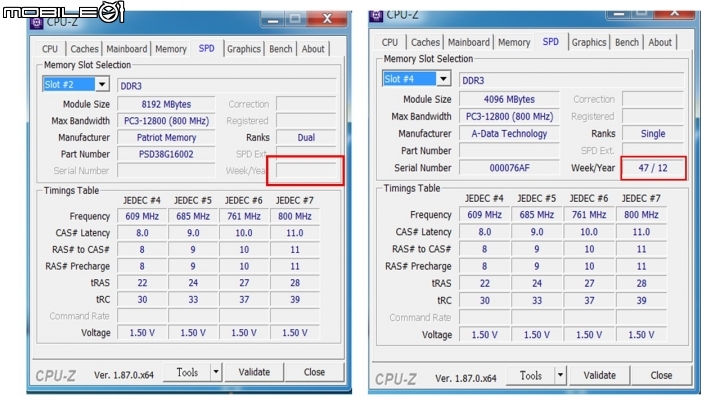Click part number PSD38G16002

pos(166,154)
